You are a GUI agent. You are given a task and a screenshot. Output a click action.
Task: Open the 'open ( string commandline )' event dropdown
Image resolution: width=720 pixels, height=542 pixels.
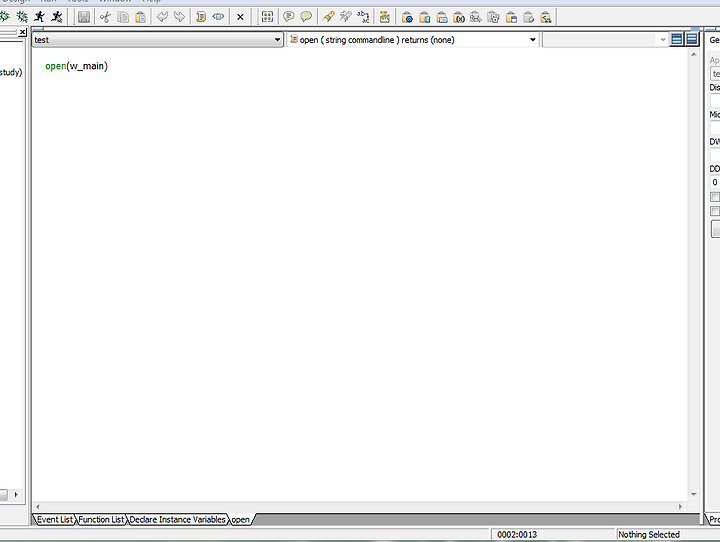(413, 40)
